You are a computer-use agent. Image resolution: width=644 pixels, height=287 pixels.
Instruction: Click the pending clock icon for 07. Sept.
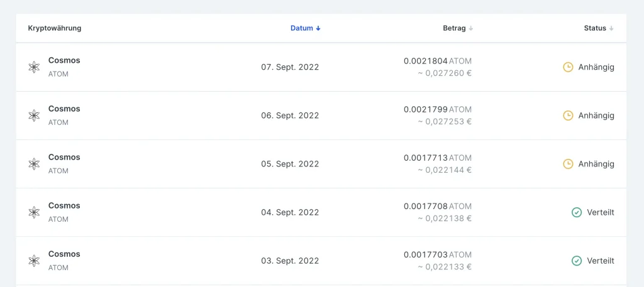point(568,67)
